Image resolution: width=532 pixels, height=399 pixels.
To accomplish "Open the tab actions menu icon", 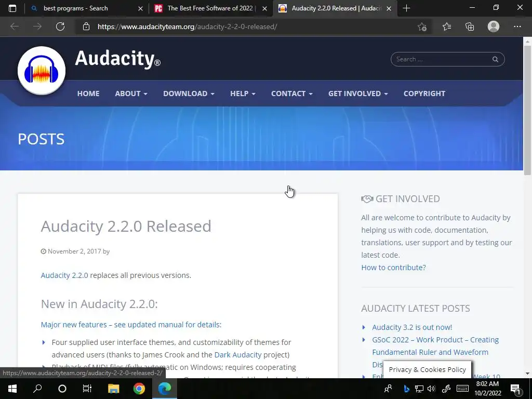I will [x=12, y=8].
